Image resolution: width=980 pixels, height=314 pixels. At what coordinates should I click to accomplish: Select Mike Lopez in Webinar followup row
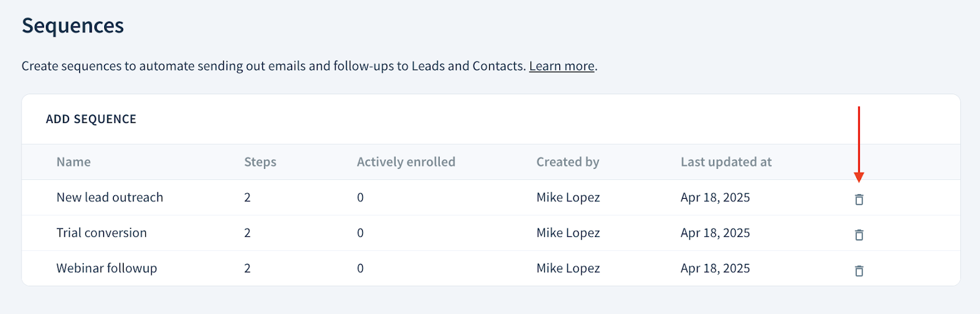tap(568, 268)
